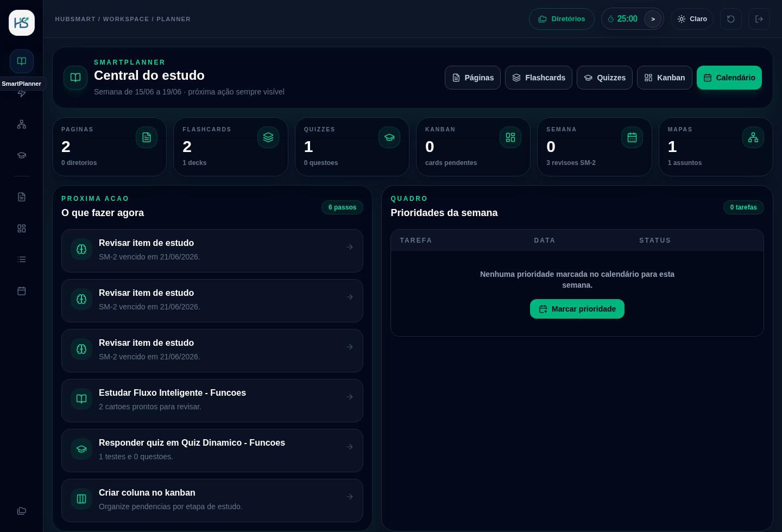
Task: Click the refresh icon in top bar
Action: (731, 19)
